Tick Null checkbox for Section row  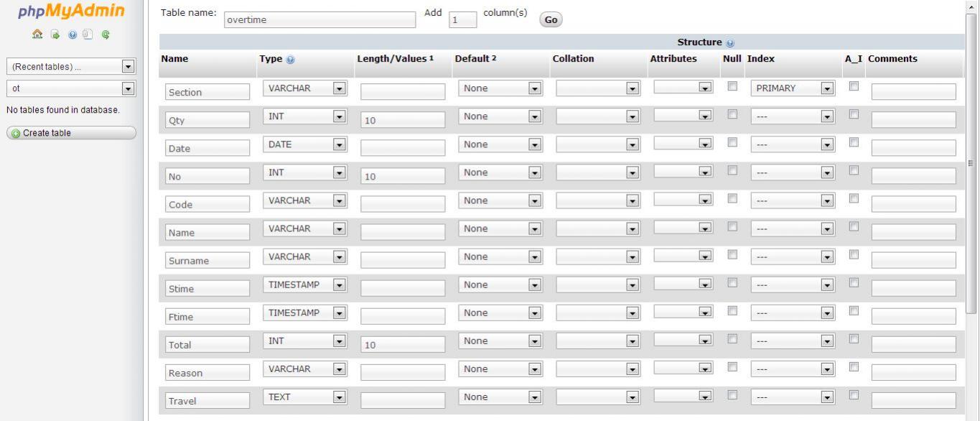tap(732, 85)
